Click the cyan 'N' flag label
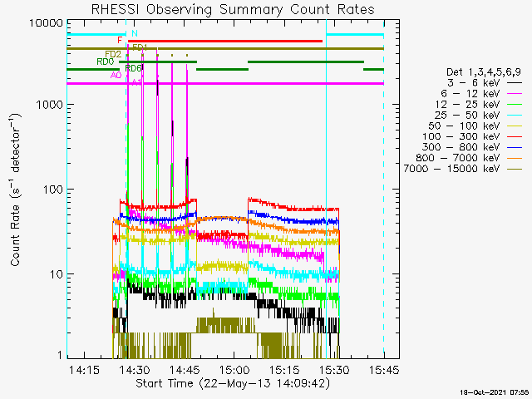 click(x=135, y=33)
